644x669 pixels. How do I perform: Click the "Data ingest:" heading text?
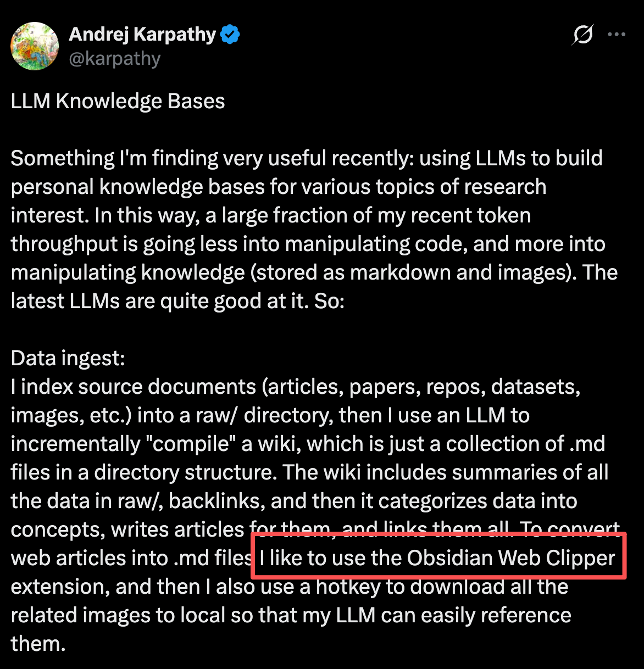click(x=68, y=358)
